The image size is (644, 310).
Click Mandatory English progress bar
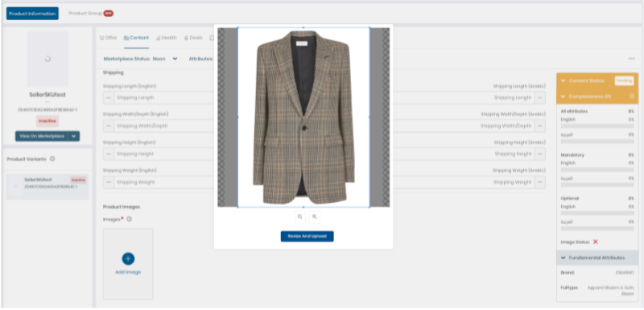(x=597, y=170)
